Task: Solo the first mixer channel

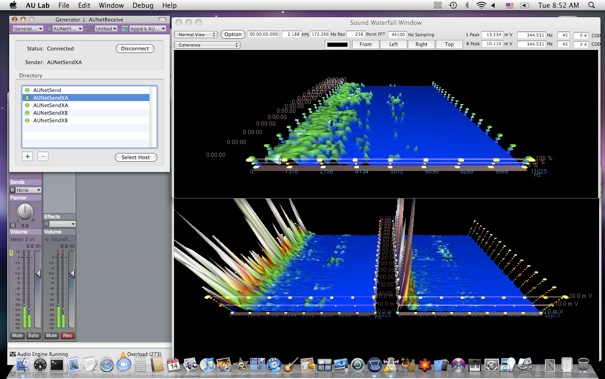Action: click(x=34, y=335)
